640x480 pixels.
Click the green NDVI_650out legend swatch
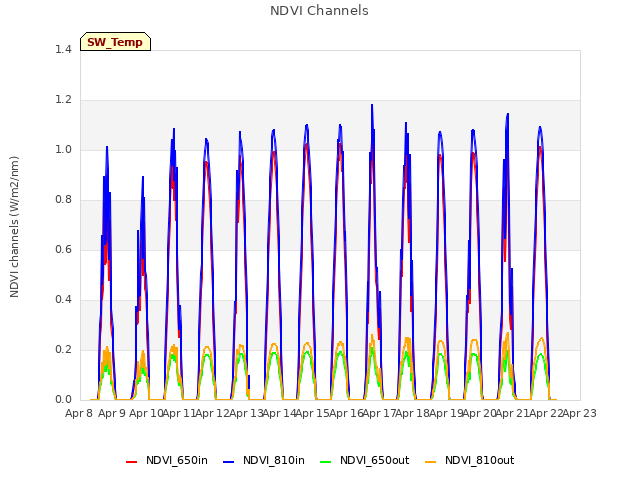tap(326, 462)
